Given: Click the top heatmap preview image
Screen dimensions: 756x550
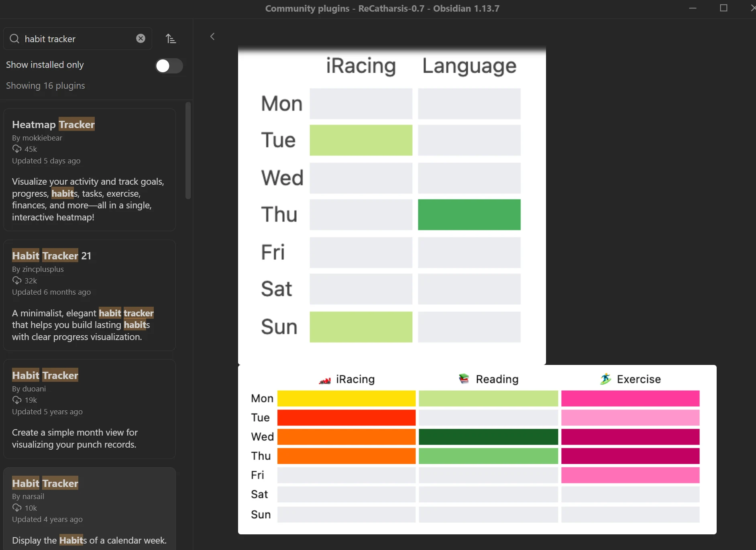Looking at the screenshot, I should (x=392, y=205).
